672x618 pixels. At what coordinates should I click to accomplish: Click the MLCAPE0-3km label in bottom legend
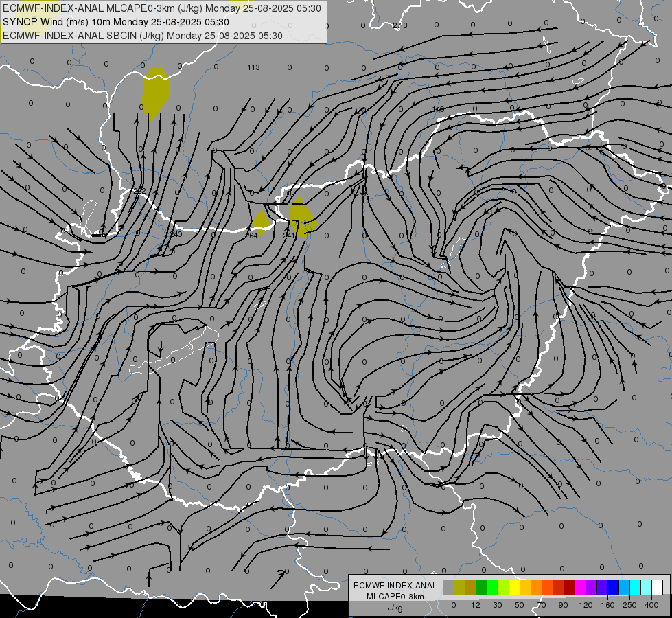click(x=395, y=597)
